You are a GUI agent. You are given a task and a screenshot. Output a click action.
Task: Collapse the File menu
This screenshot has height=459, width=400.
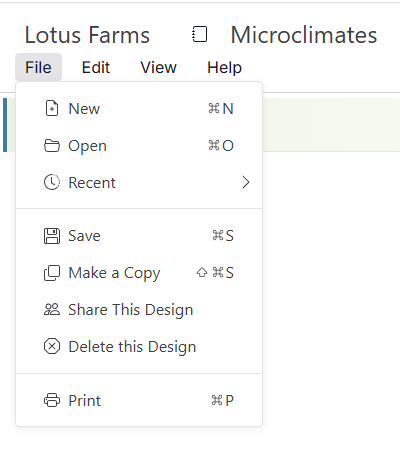[x=38, y=67]
